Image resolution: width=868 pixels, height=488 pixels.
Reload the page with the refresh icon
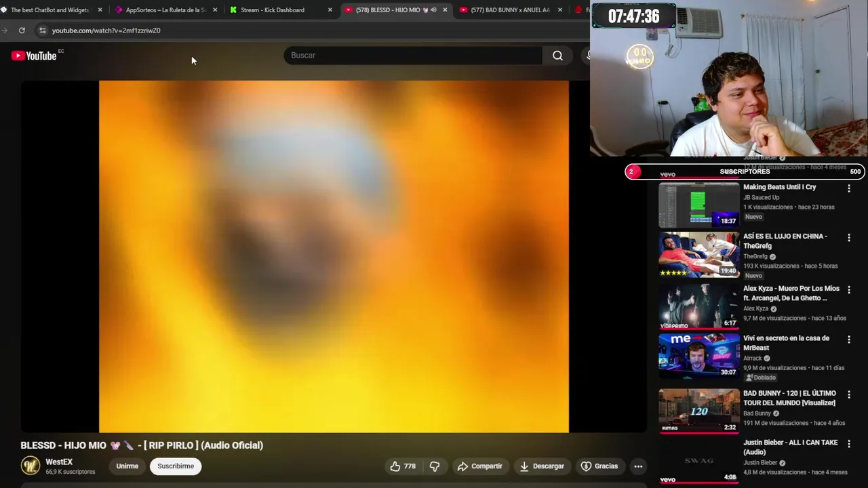coord(22,30)
